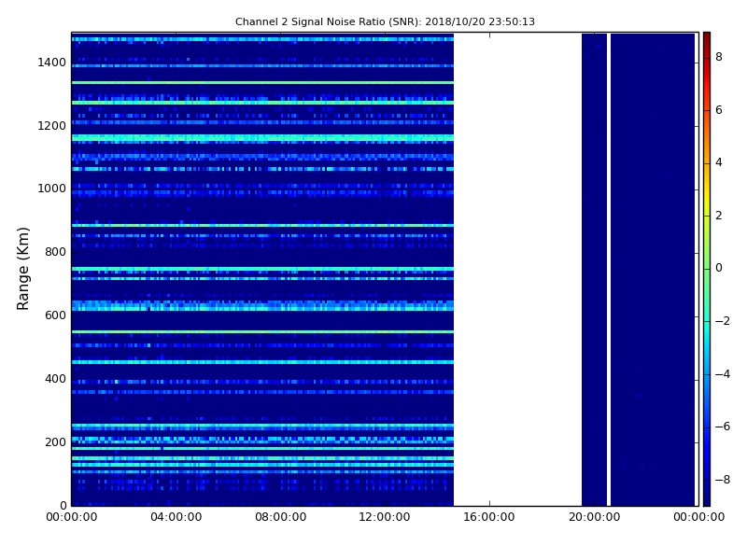Click the colorbar tick label 6
The width and height of the screenshot is (747, 560).
[x=719, y=110]
